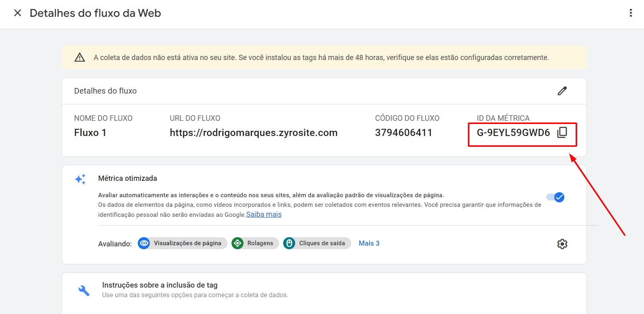Open the three-dot more options menu
Screen dimensions: 644x314
click(x=630, y=13)
